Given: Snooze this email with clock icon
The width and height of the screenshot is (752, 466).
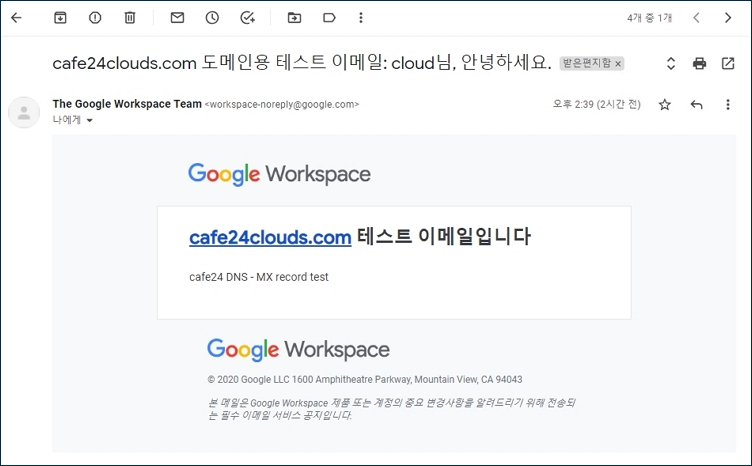Looking at the screenshot, I should click(x=212, y=17).
